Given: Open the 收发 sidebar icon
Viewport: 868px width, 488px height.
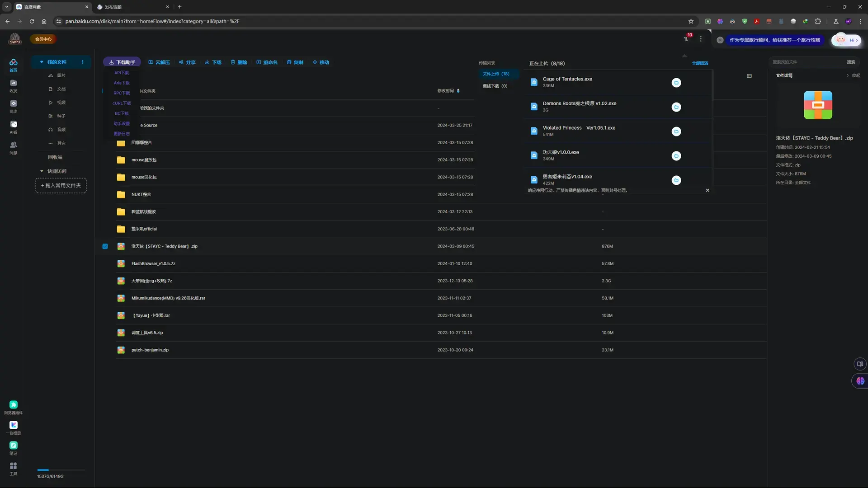Looking at the screenshot, I should click(x=14, y=86).
